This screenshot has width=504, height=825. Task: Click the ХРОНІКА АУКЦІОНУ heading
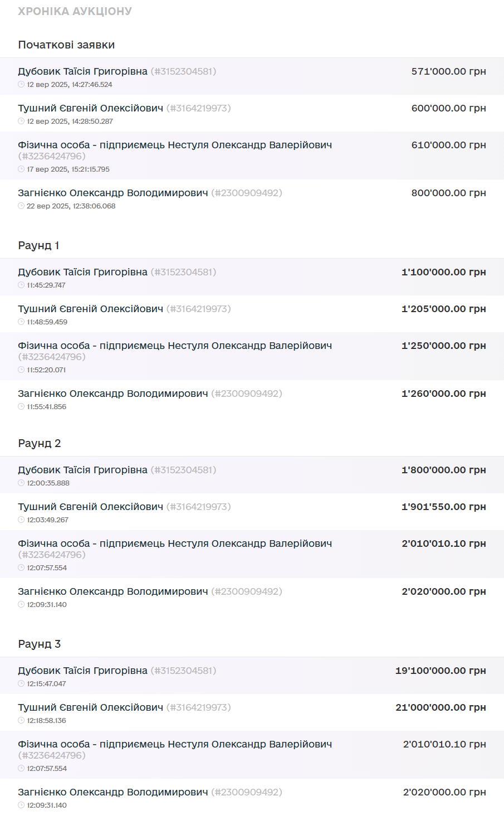click(x=75, y=11)
